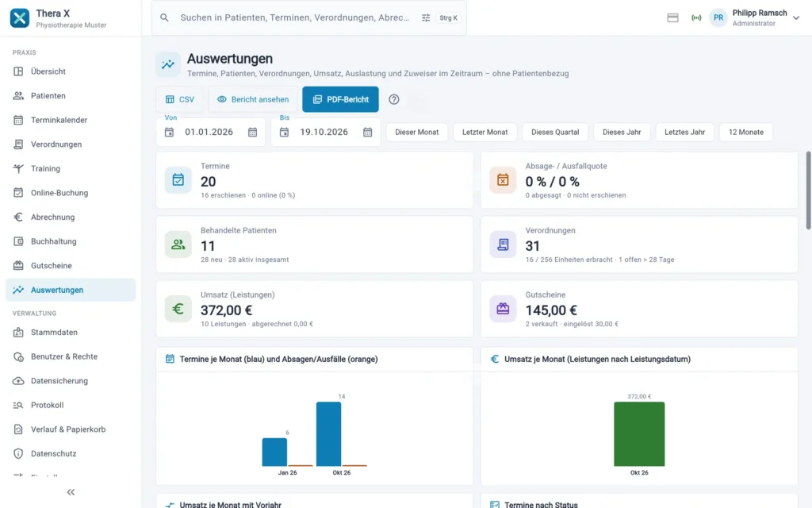
Task: Click the Bis date field 19.10.2026
Action: (x=326, y=133)
